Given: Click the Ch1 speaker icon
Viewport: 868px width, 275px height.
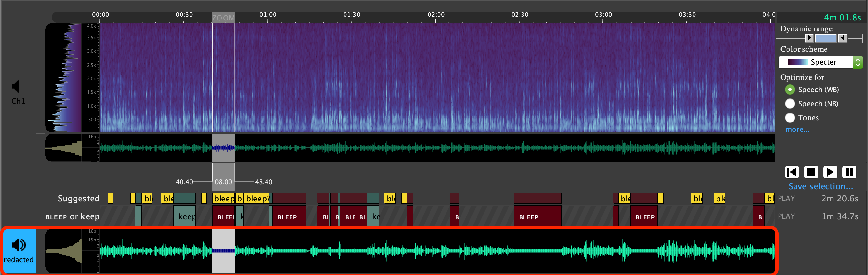Looking at the screenshot, I should click(x=16, y=86).
